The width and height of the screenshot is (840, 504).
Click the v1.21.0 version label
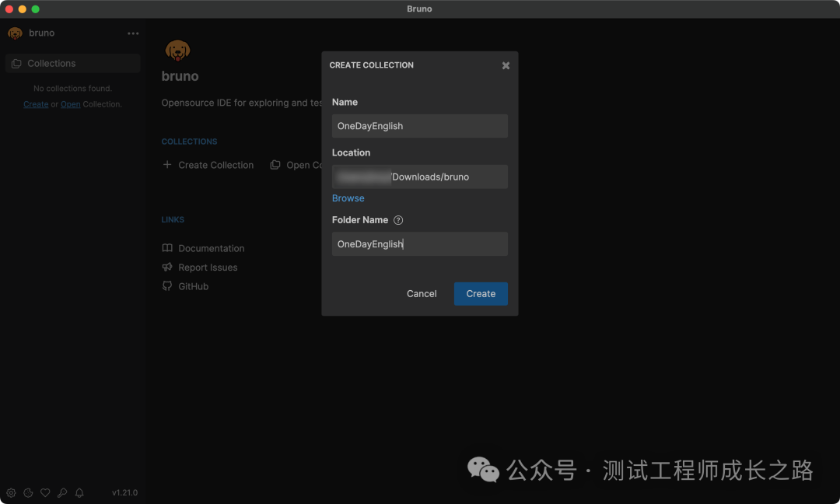(124, 493)
